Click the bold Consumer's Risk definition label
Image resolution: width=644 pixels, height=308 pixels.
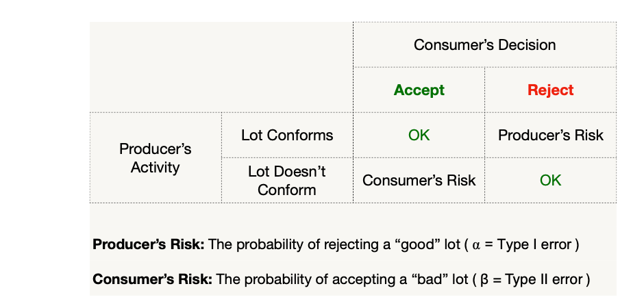click(152, 280)
